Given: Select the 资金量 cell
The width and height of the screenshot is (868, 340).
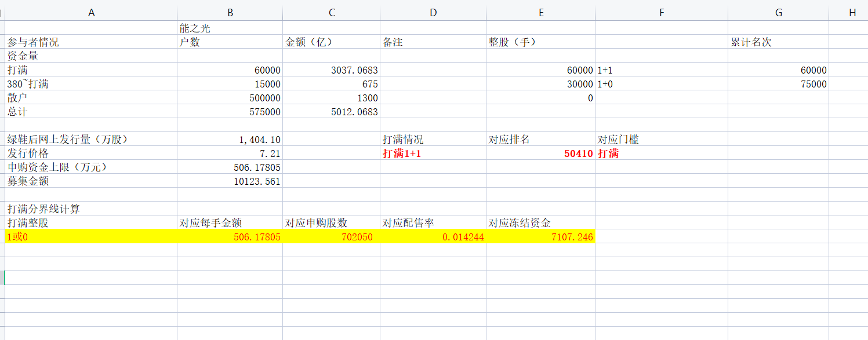Looking at the screenshot, I should pyautogui.click(x=91, y=56).
